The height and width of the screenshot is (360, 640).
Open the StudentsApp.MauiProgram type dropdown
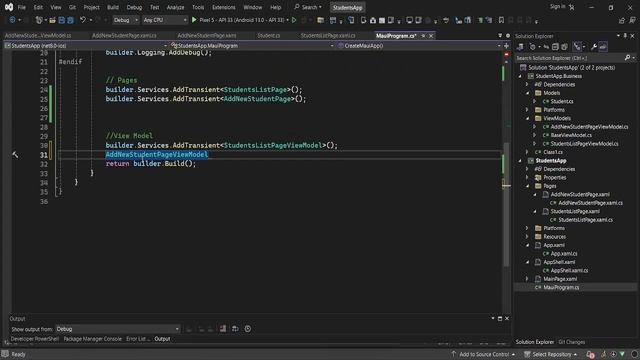(252, 46)
